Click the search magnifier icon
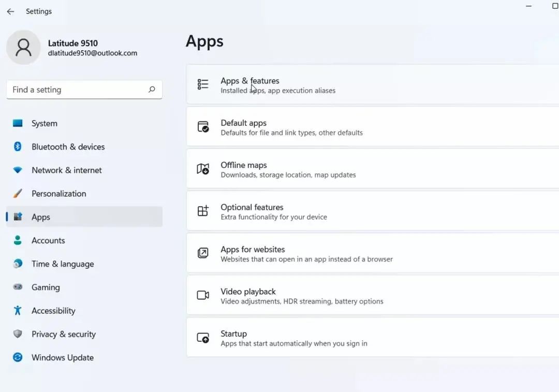This screenshot has width=559, height=392. tap(152, 90)
